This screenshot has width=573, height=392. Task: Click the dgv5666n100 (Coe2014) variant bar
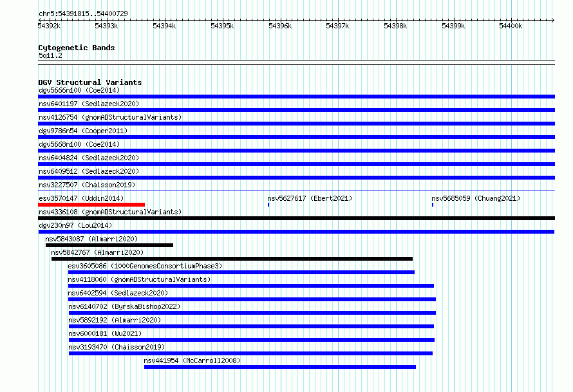(296, 97)
